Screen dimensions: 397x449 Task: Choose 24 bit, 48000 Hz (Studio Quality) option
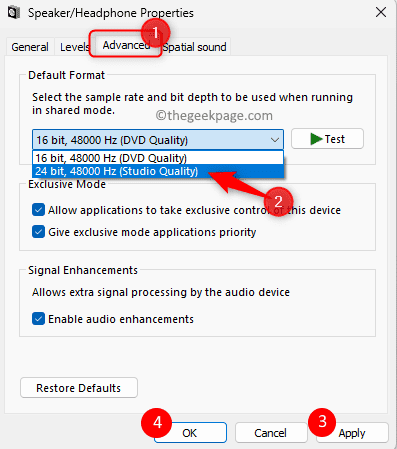click(158, 171)
